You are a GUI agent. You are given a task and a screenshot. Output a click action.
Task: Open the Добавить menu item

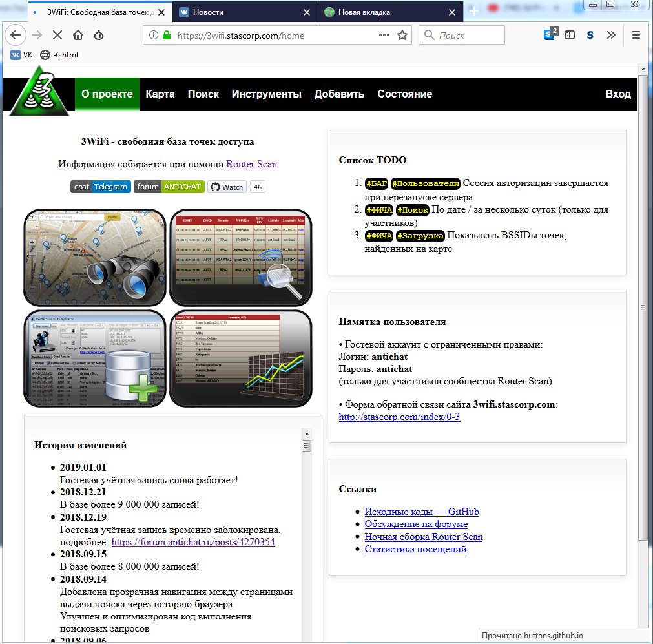(339, 94)
